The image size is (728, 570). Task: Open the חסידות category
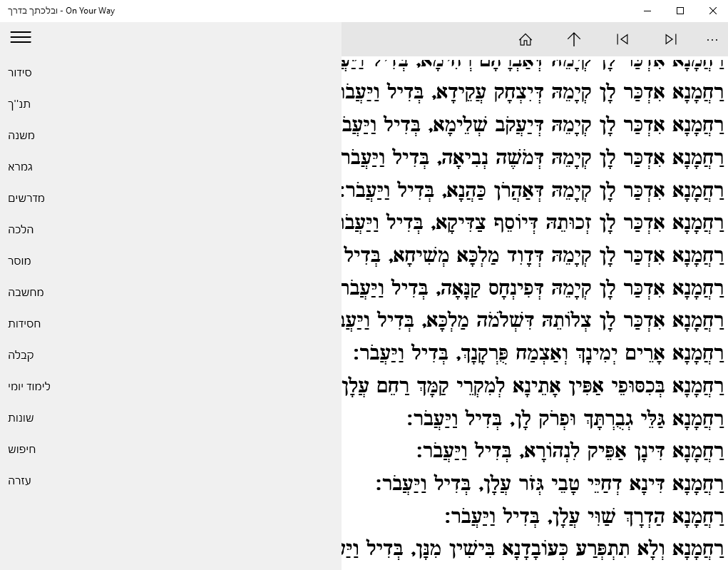(x=24, y=324)
